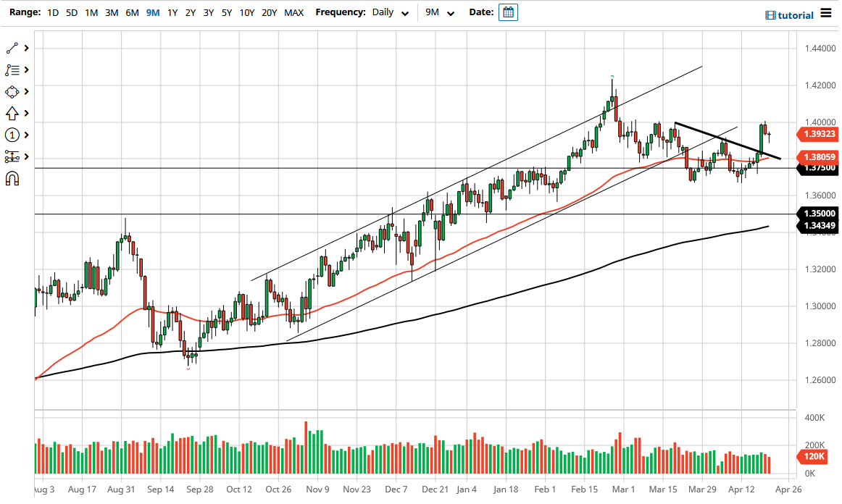
Task: Open the calendar date picker
Action: 508,12
